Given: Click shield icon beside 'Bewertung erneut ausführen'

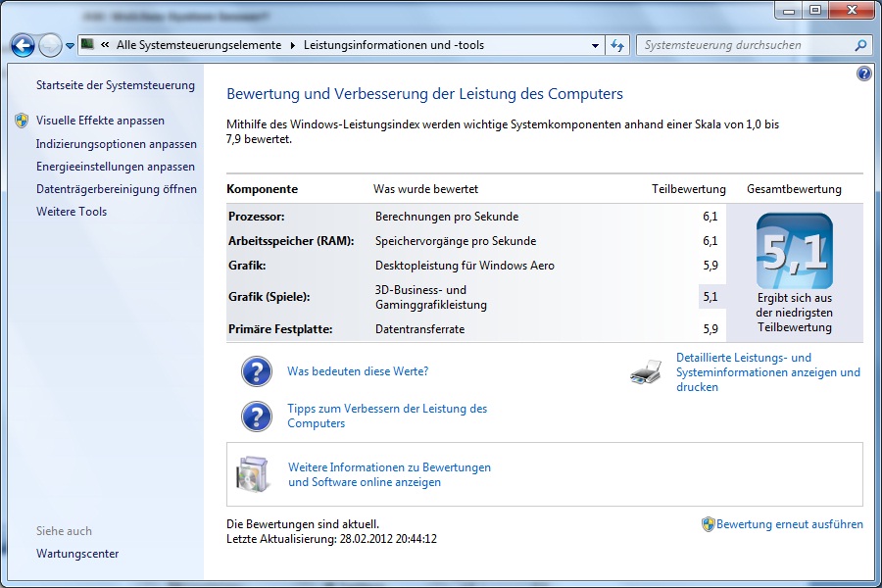Looking at the screenshot, I should pyautogui.click(x=709, y=524).
